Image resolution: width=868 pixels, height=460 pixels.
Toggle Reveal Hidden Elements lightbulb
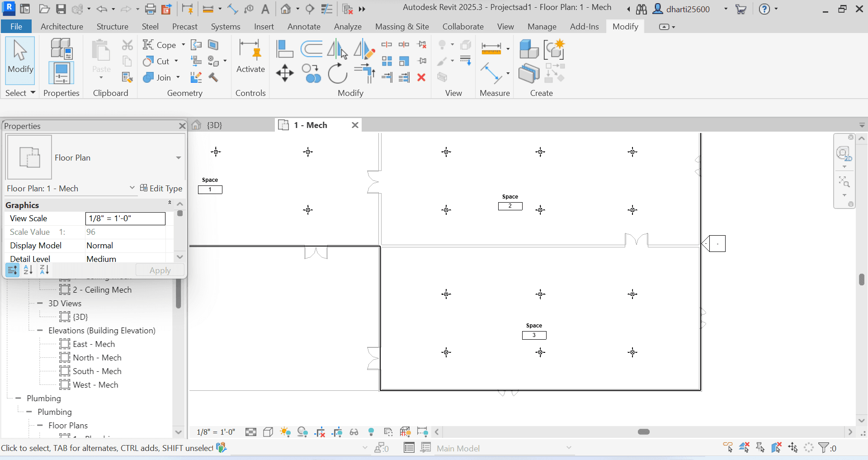click(371, 432)
